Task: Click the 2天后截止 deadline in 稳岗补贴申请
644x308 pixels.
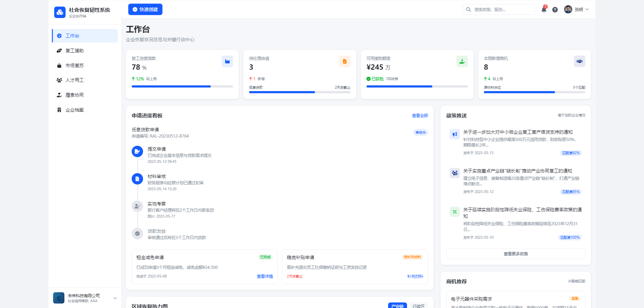Action: (295, 276)
